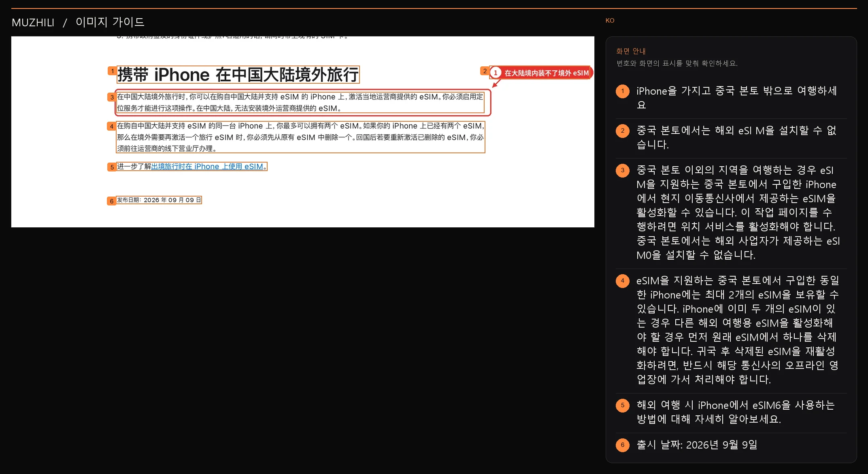This screenshot has height=474, width=868.
Task: Open the MUZHILI breadcrumb home link
Action: tap(33, 23)
